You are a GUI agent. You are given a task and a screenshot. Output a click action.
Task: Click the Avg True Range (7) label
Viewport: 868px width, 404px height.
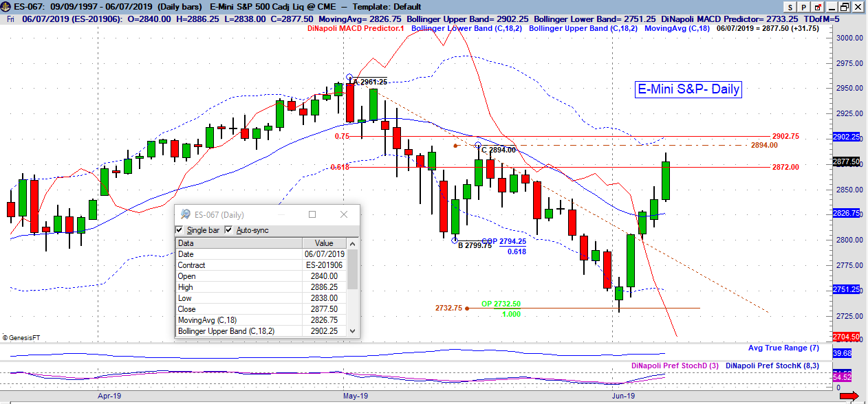point(783,348)
